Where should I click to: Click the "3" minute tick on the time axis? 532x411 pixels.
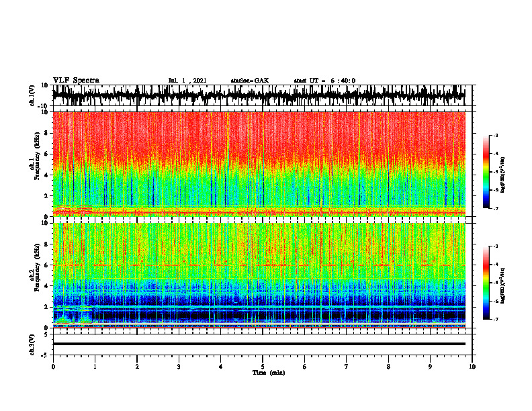point(179,367)
